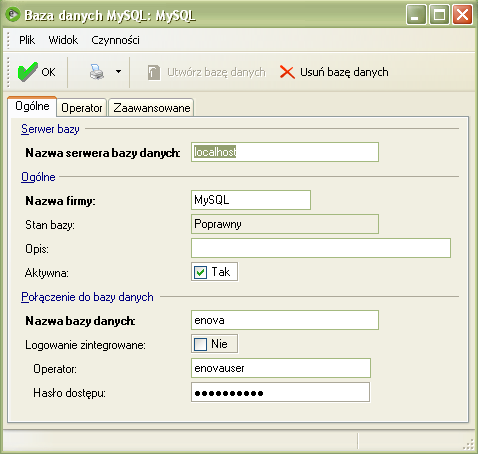478x454 pixels.
Task: Click the Serwer bazy section header
Action: (x=50, y=129)
